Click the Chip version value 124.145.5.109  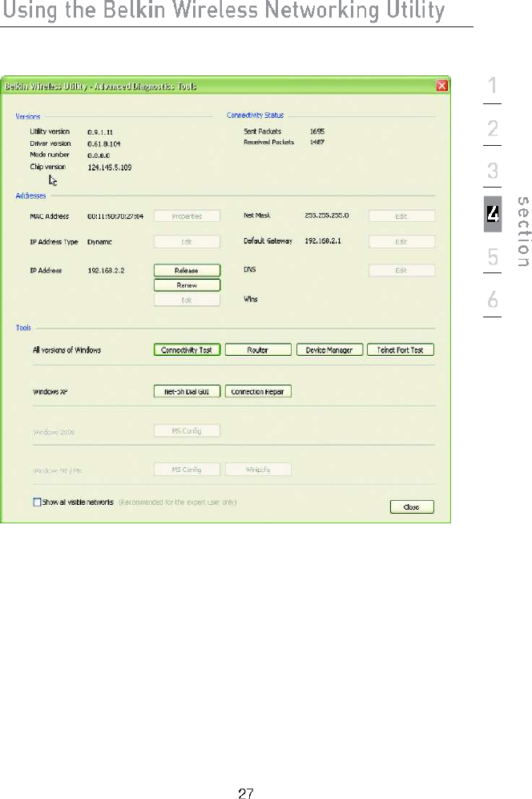point(110,167)
